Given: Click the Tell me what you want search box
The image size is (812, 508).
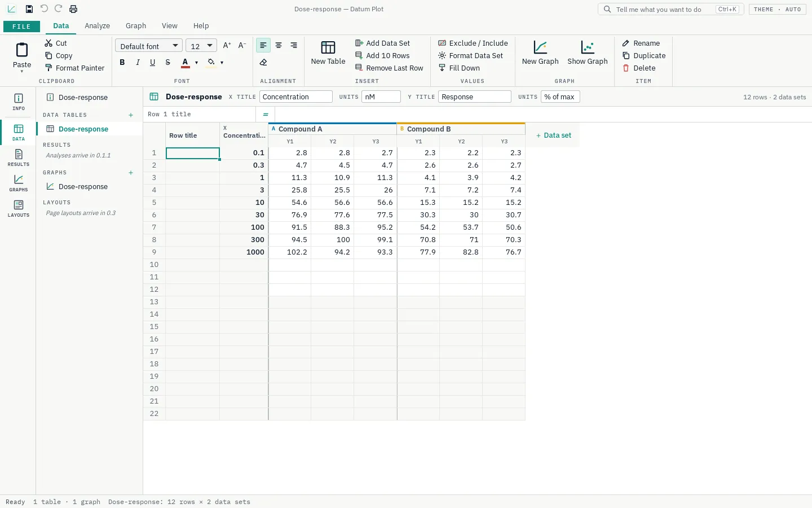Looking at the screenshot, I should (671, 10).
